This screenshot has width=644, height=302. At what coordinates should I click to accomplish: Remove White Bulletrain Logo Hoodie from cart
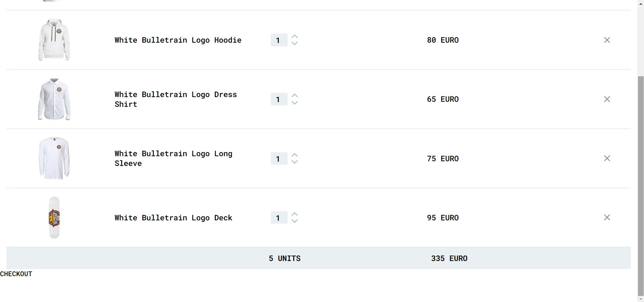(x=607, y=40)
